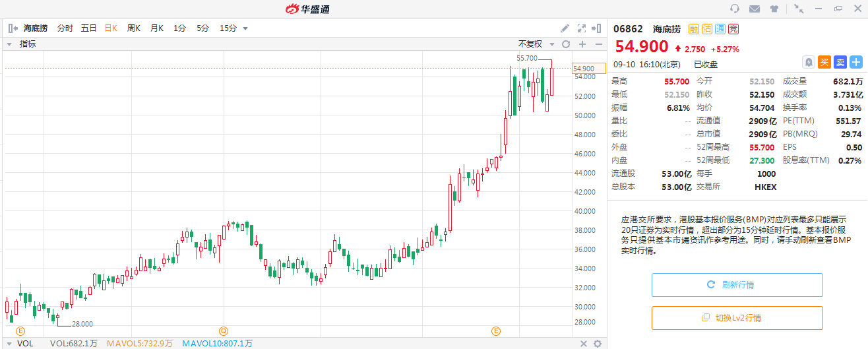
Task: Open the messages envelope icon
Action: (755, 9)
